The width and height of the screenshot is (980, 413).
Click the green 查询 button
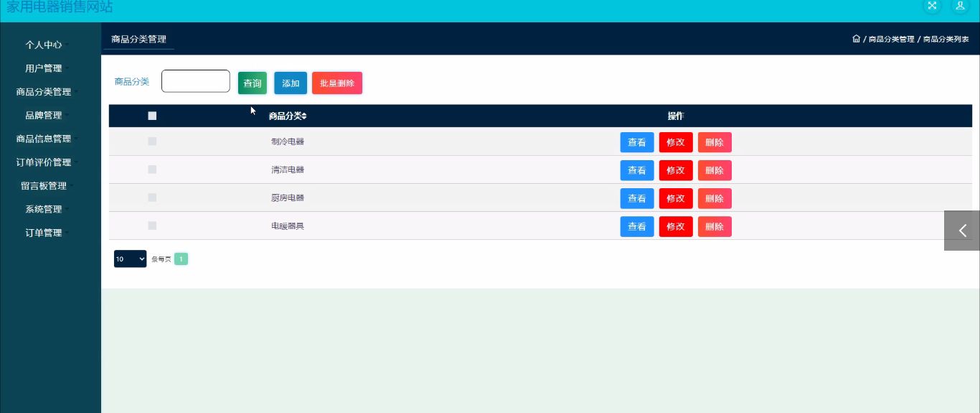pos(253,83)
